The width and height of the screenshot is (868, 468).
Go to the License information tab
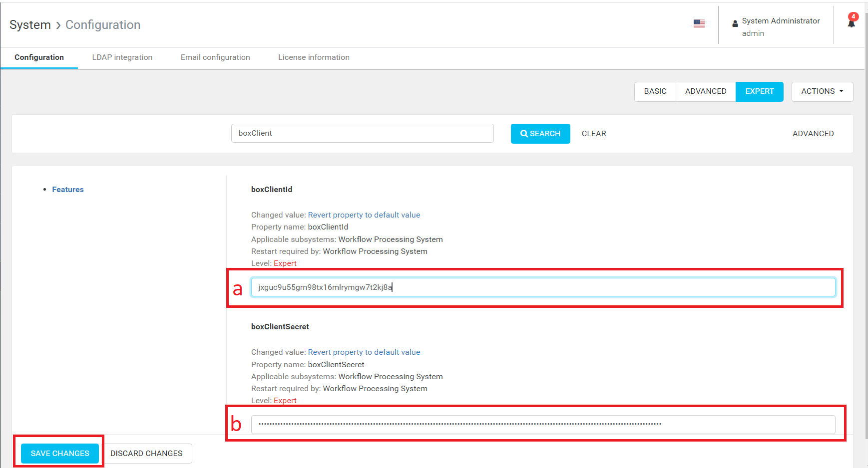(314, 57)
